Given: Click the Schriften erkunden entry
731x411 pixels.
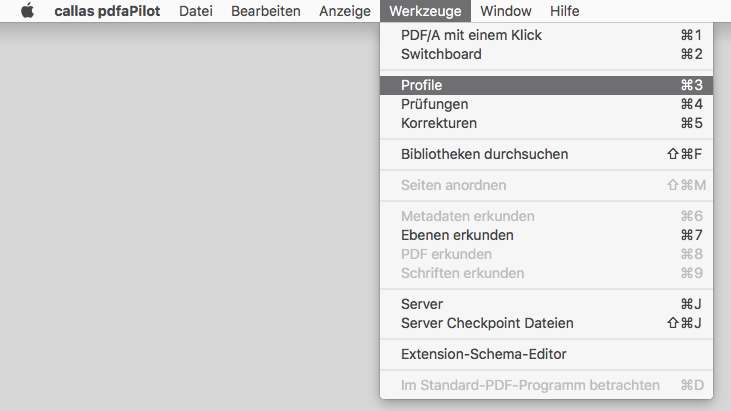Looking at the screenshot, I should click(546, 274).
